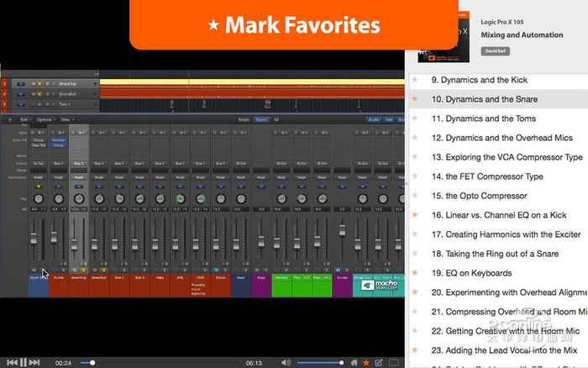Select the Tom 1 track header

click(55, 104)
